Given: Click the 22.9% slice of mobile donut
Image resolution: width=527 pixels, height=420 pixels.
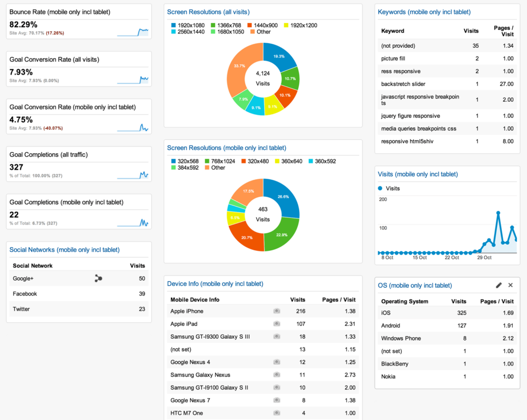Looking at the screenshot, I should (282, 234).
